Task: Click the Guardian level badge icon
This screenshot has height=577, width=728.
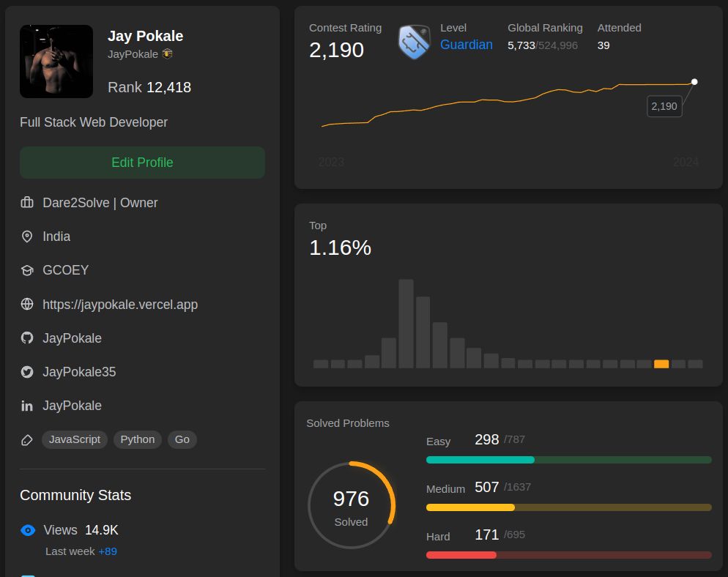Action: pos(414,42)
